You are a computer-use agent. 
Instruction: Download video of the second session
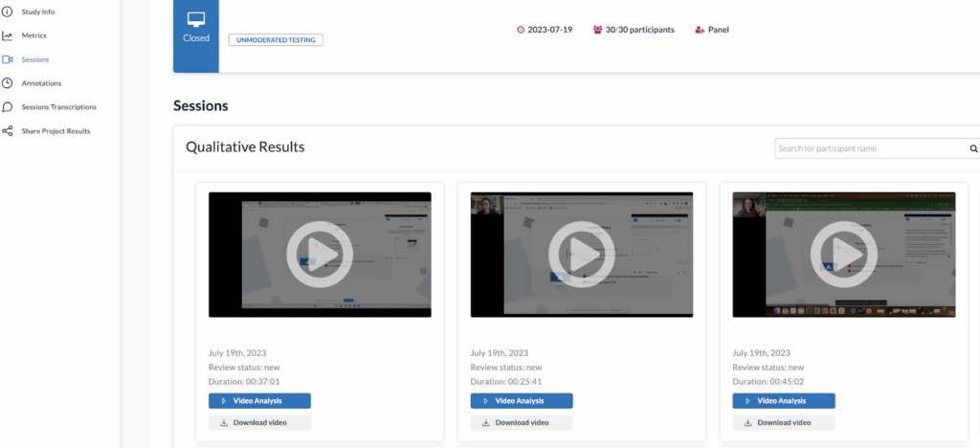[x=522, y=422]
